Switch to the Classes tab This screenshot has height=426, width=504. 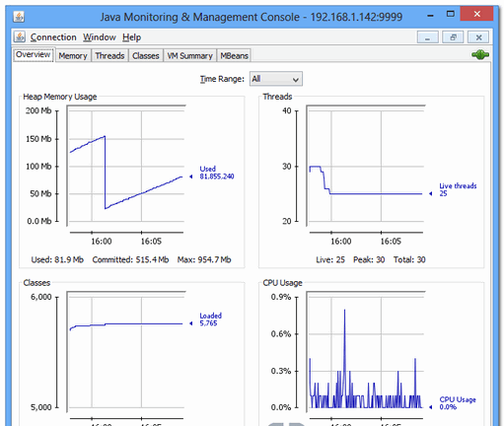tap(146, 55)
